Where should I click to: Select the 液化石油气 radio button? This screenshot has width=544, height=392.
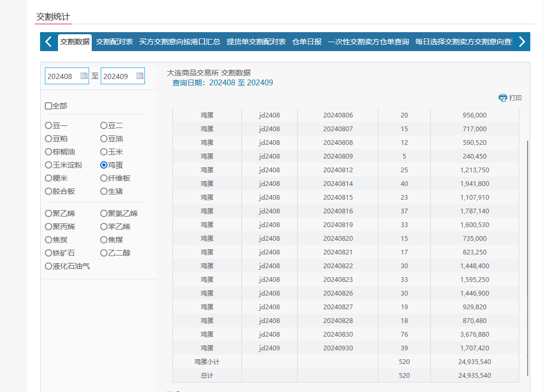pos(48,266)
